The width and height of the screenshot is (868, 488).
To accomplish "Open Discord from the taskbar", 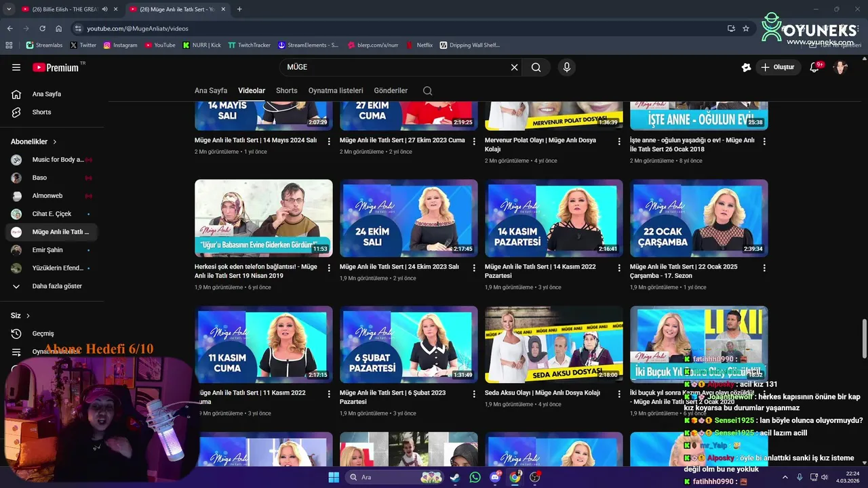I will tap(495, 477).
